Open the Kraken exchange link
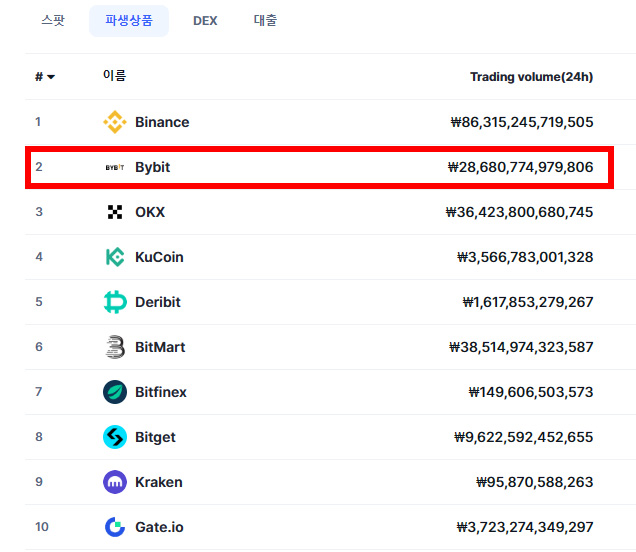 [159, 482]
